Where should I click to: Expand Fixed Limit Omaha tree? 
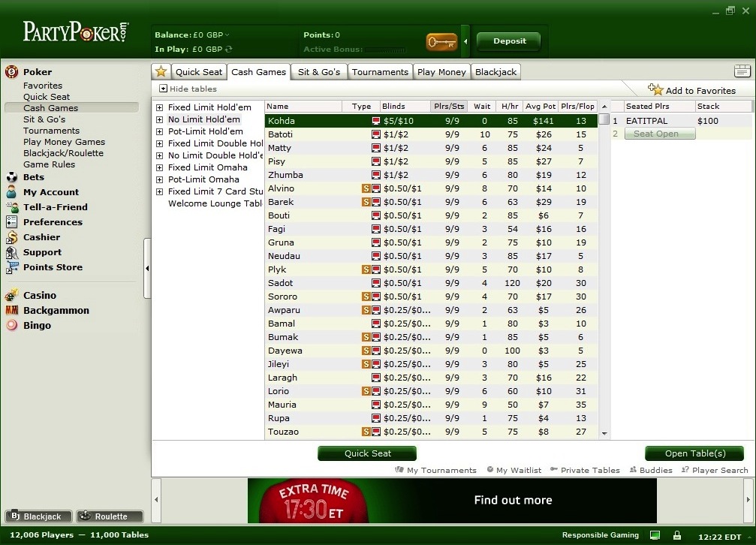[160, 168]
